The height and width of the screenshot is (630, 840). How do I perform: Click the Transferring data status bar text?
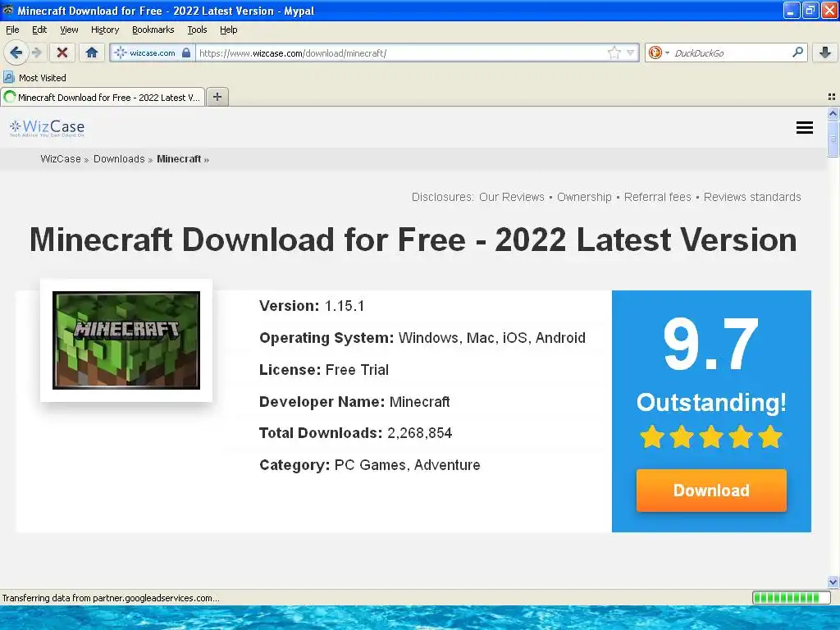tap(111, 598)
